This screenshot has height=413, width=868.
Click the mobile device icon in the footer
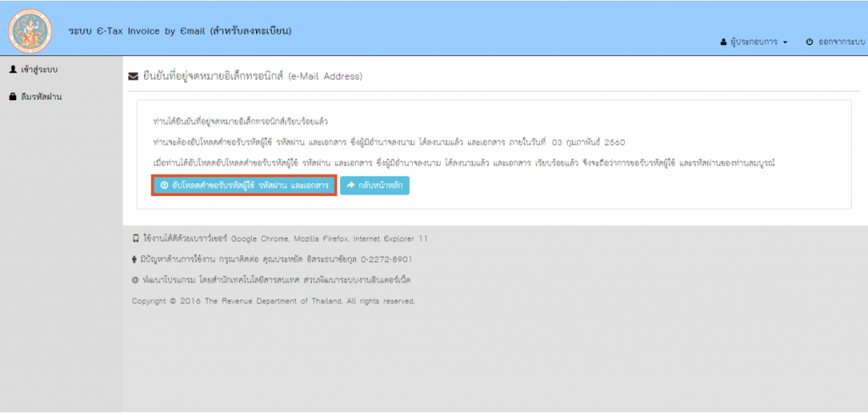135,239
